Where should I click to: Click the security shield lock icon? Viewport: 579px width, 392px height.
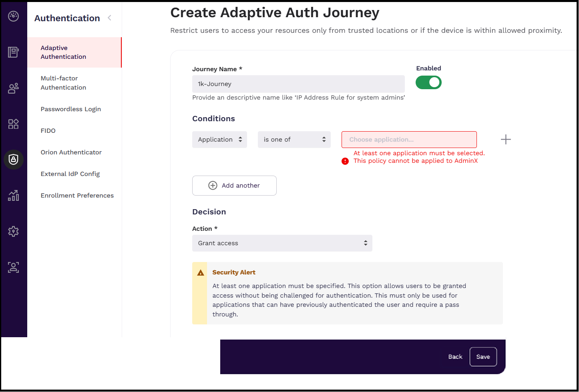point(14,160)
